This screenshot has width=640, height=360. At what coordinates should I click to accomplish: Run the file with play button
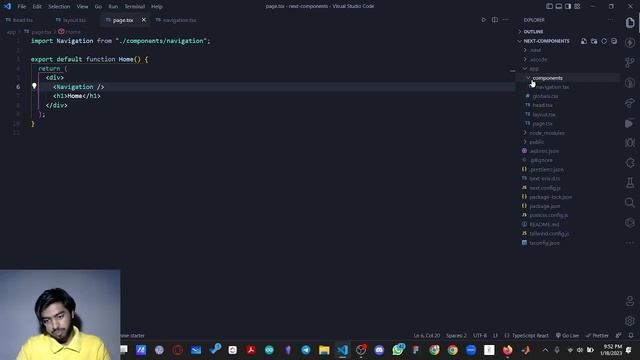484,20
